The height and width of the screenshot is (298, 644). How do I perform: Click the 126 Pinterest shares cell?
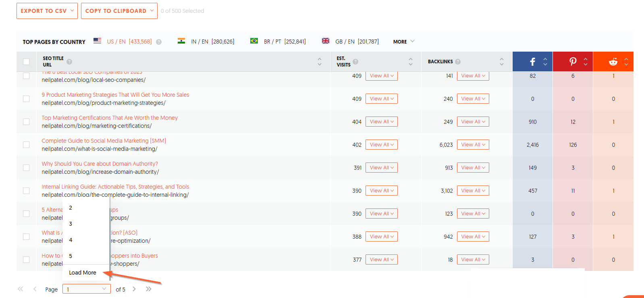573,145
